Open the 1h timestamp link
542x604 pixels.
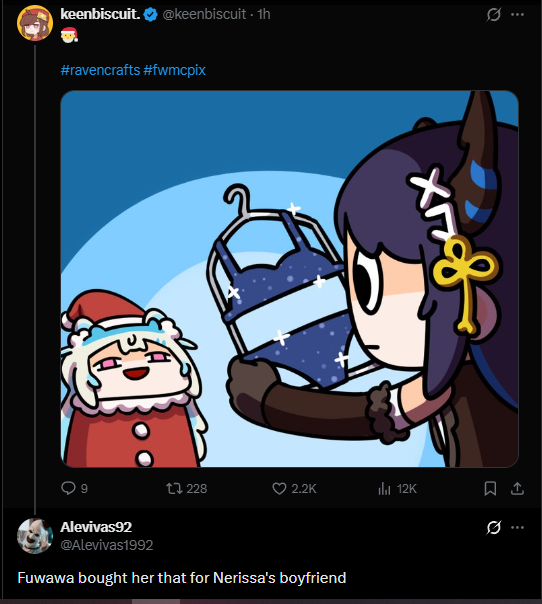point(264,14)
